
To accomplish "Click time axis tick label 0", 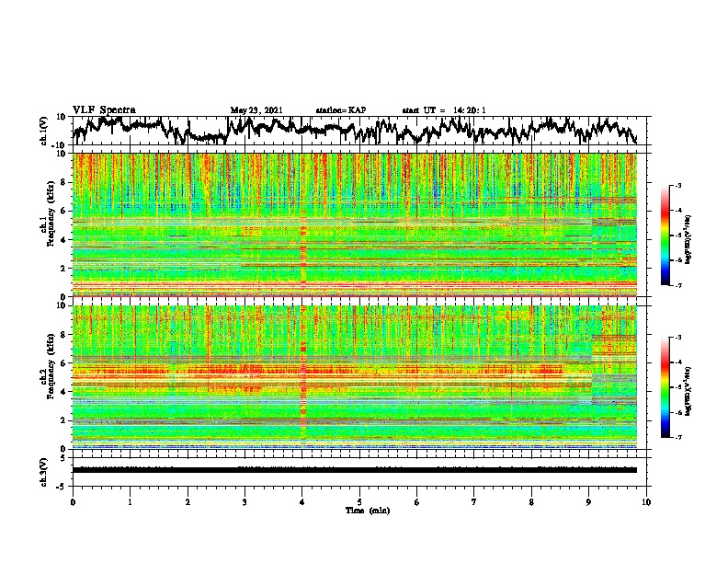I will point(73,502).
